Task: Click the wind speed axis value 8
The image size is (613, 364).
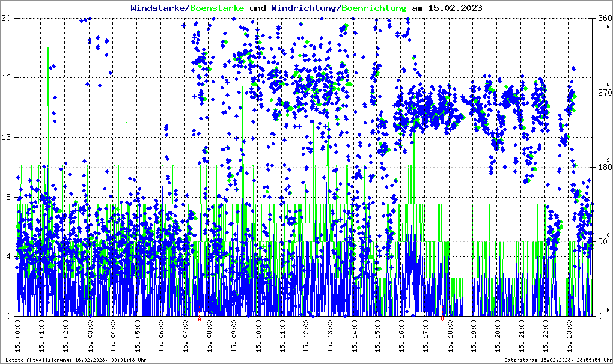Action: coord(8,197)
